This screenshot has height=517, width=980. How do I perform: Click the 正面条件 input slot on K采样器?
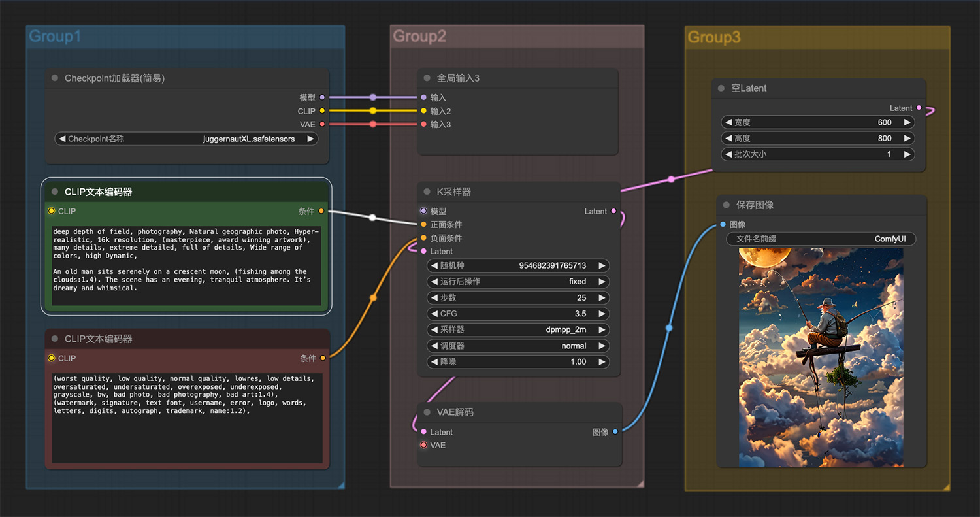(x=423, y=224)
